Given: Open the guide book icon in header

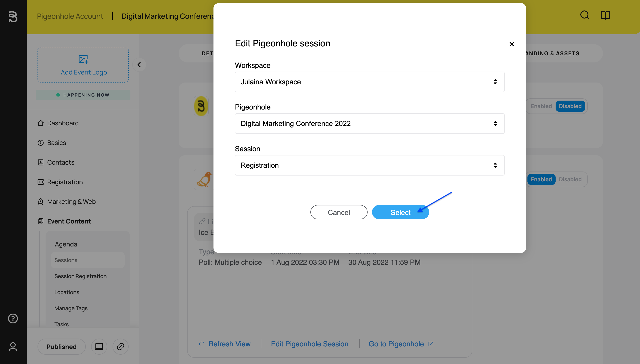Looking at the screenshot, I should 605,15.
